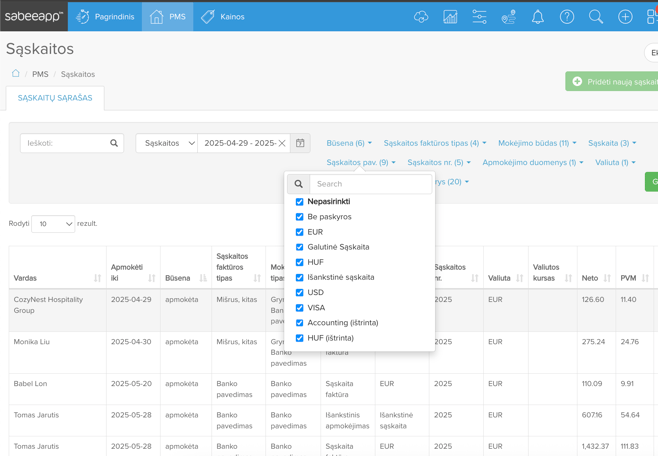Open the Sąskaitos type dropdown
The height and width of the screenshot is (456, 658).
167,143
